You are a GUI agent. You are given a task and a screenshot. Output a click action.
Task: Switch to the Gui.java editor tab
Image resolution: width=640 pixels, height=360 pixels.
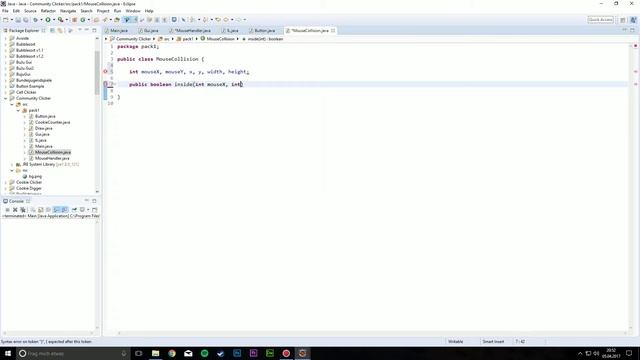click(151, 31)
